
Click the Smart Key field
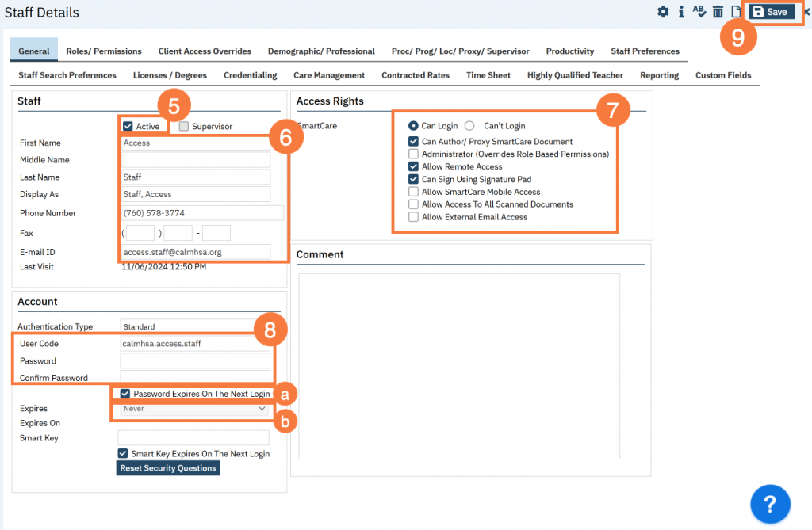(x=193, y=438)
